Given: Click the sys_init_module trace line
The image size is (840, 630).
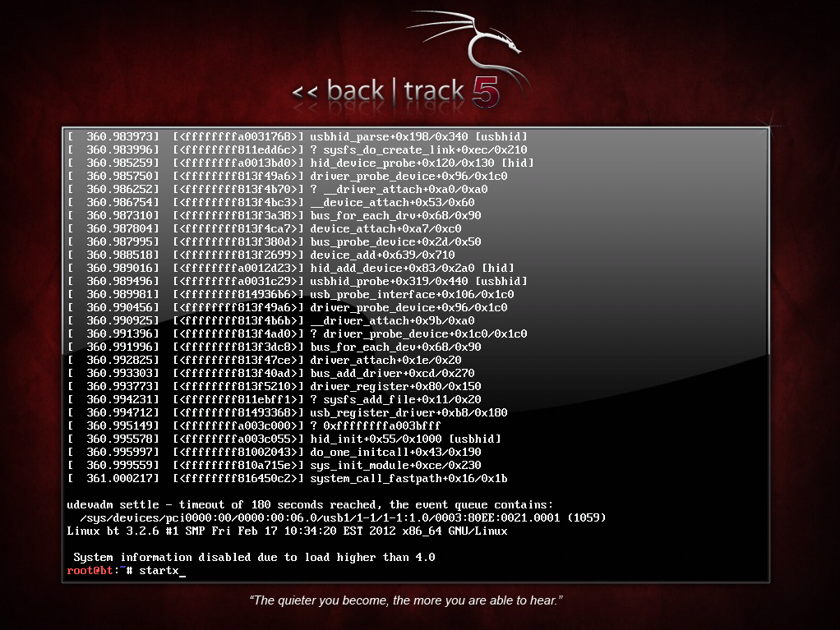Looking at the screenshot, I should [275, 465].
